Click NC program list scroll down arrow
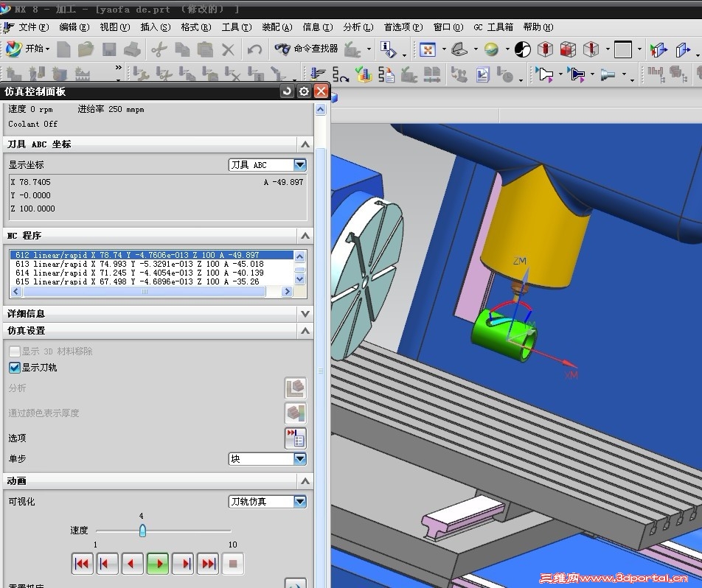Viewport: 702px width, 588px height. point(300,279)
